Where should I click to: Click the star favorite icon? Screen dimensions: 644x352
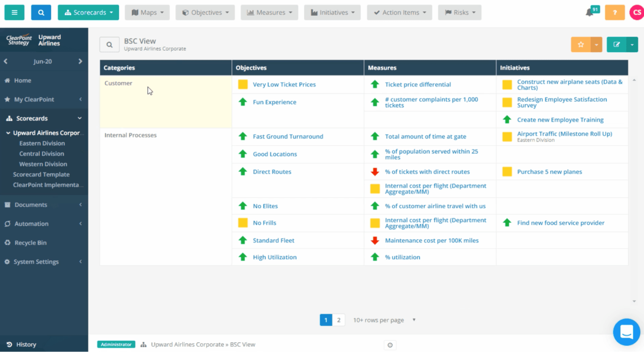[x=581, y=44]
